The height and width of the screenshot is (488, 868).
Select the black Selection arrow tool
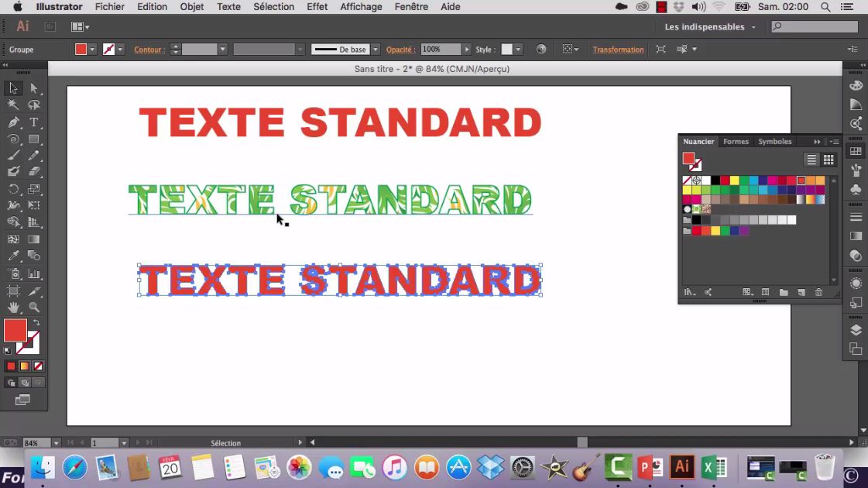pos(12,88)
